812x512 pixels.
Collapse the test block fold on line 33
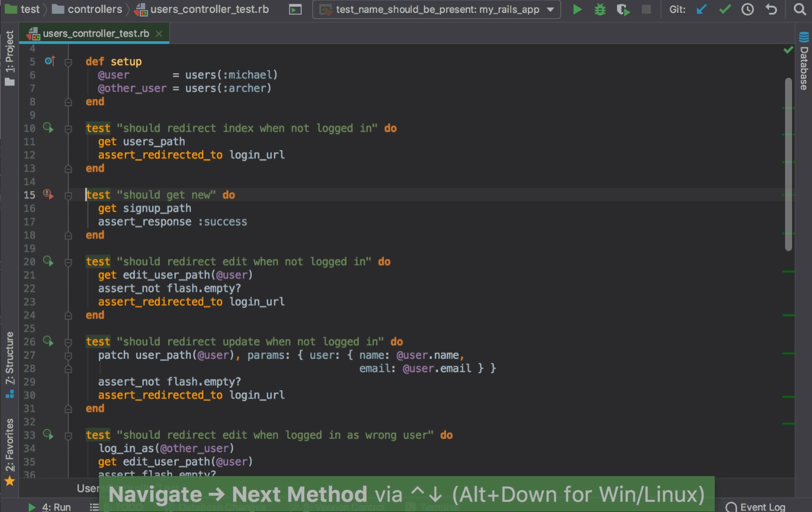[68, 436]
